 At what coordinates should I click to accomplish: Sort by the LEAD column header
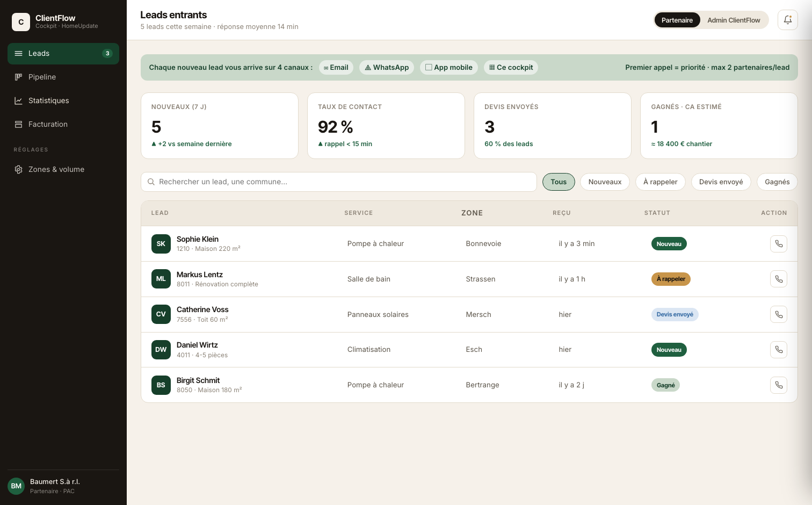160,213
